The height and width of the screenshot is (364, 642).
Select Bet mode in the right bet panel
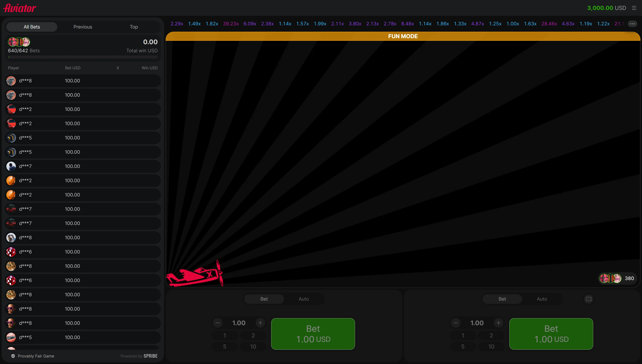click(502, 299)
